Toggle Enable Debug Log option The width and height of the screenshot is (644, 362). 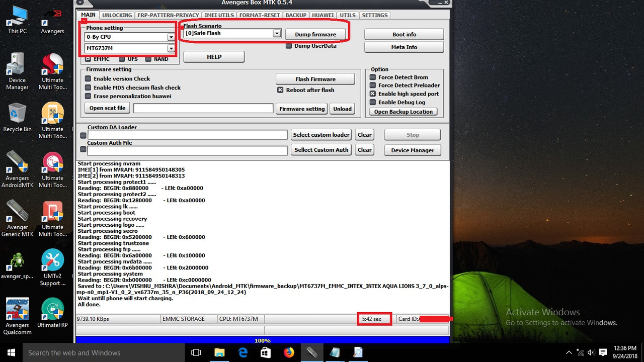tap(373, 102)
